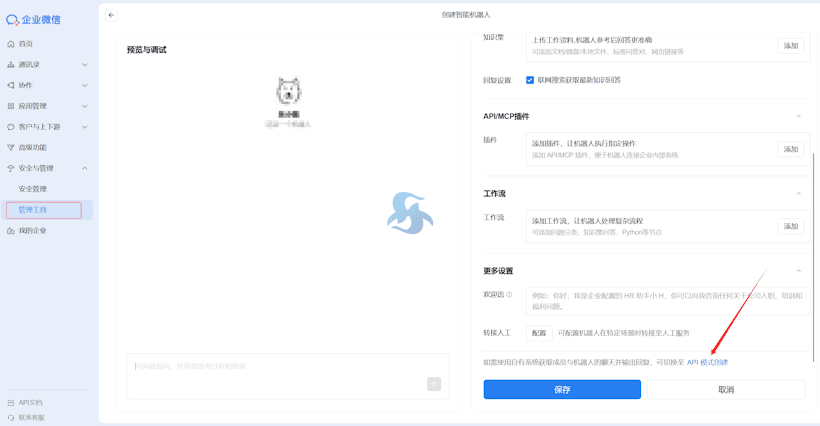Click the 预览与调试 heading

(x=146, y=50)
